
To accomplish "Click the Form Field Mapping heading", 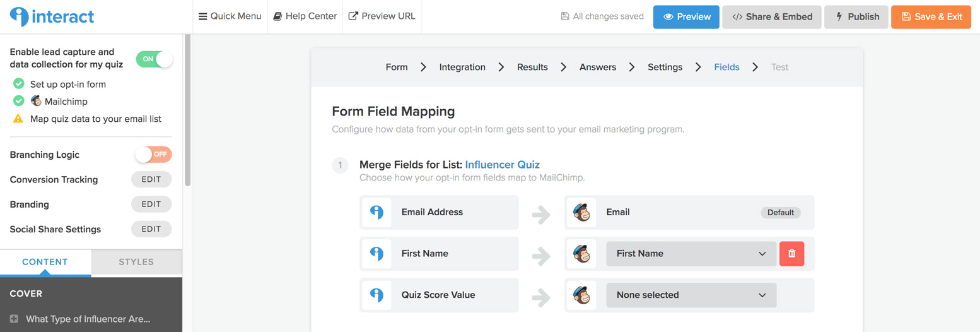I will [394, 112].
